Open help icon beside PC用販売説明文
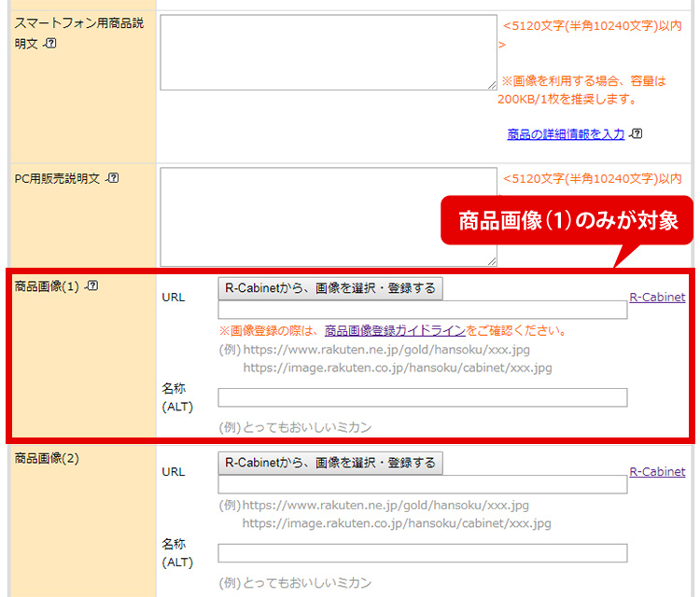 tap(113, 178)
